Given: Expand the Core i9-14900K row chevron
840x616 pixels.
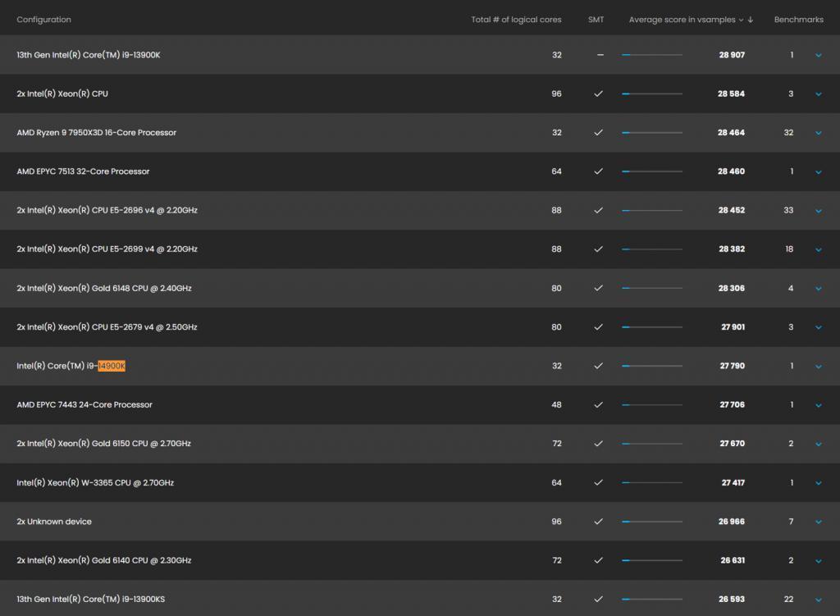Looking at the screenshot, I should 819,367.
